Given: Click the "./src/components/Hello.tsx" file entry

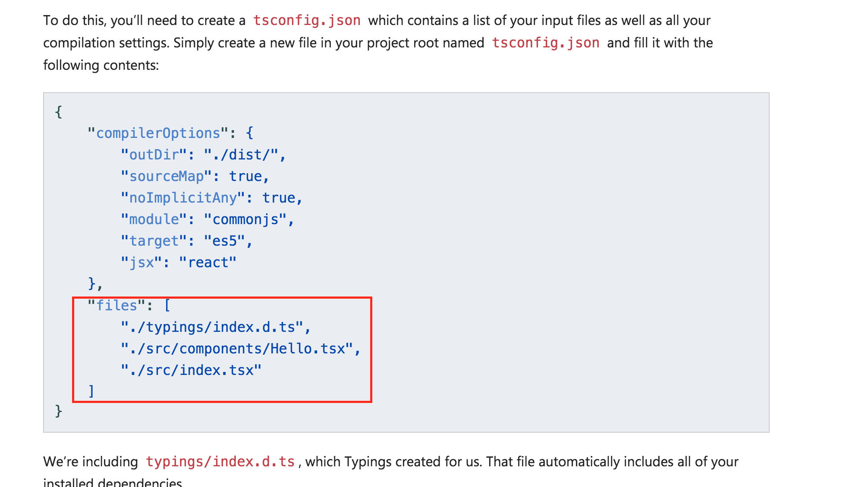Looking at the screenshot, I should click(237, 349).
